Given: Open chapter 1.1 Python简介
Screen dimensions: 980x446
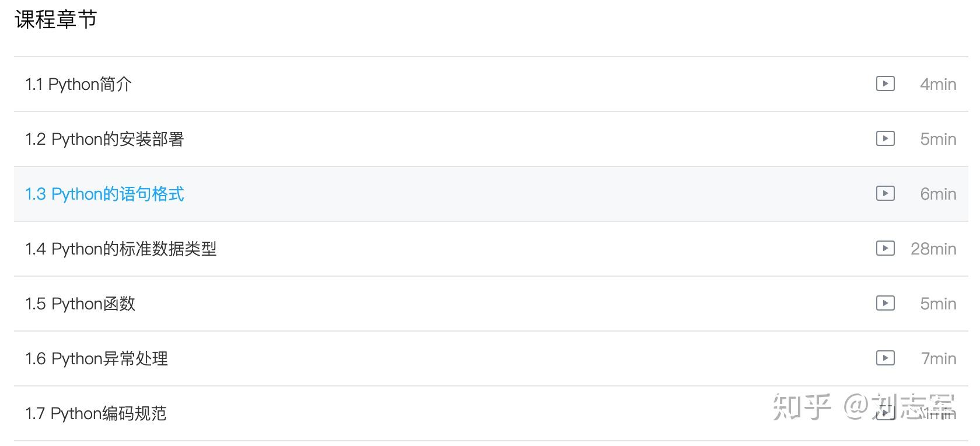Looking at the screenshot, I should [x=79, y=85].
